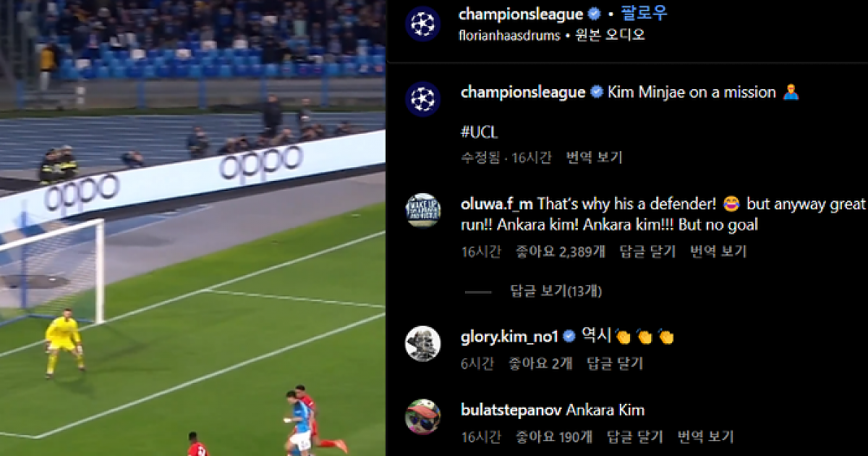This screenshot has width=868, height=456.
Task: Open the championsleague avatar beside the caption
Action: pyautogui.click(x=423, y=99)
